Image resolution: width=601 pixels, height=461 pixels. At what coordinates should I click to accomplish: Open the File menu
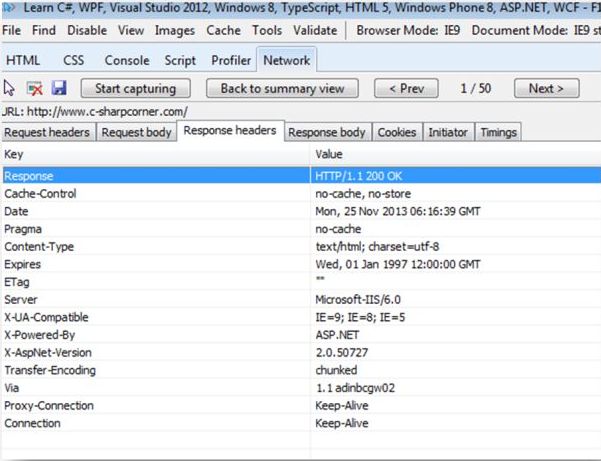11,30
